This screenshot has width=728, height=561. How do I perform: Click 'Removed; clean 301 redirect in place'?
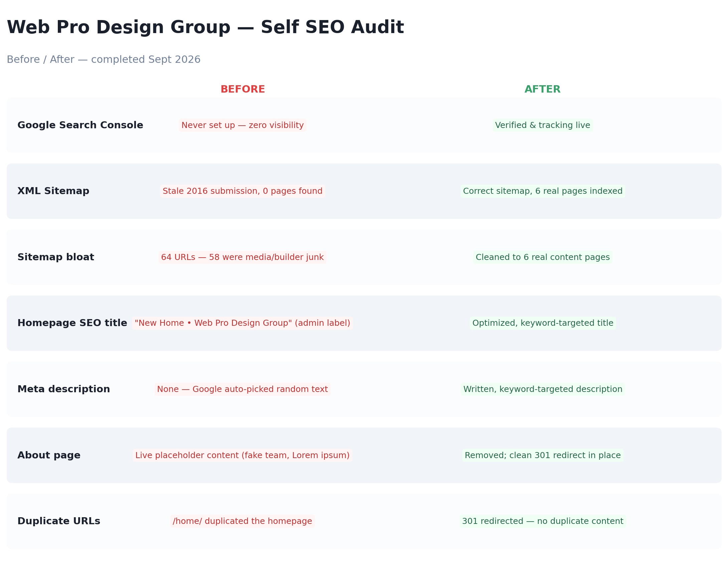click(543, 455)
